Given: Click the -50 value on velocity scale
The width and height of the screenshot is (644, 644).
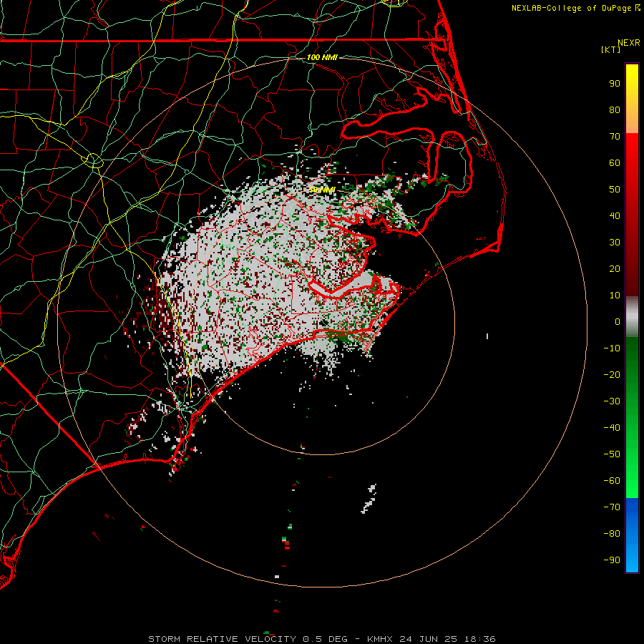Looking at the screenshot, I should [x=612, y=454].
